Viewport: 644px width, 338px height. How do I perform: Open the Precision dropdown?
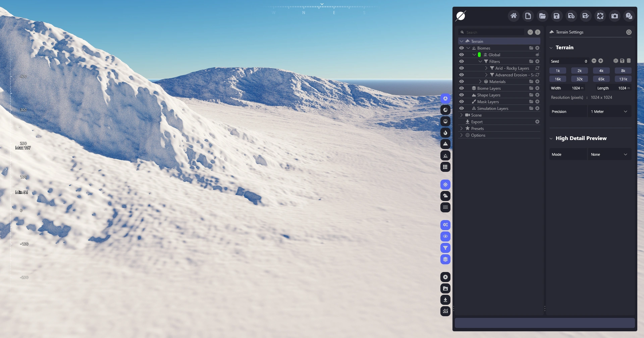pyautogui.click(x=609, y=112)
